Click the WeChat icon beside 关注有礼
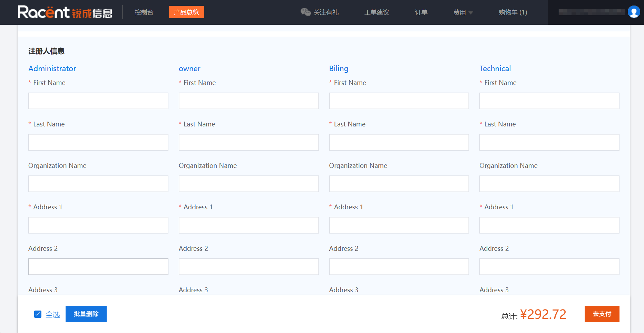This screenshot has width=644, height=333. click(x=305, y=12)
